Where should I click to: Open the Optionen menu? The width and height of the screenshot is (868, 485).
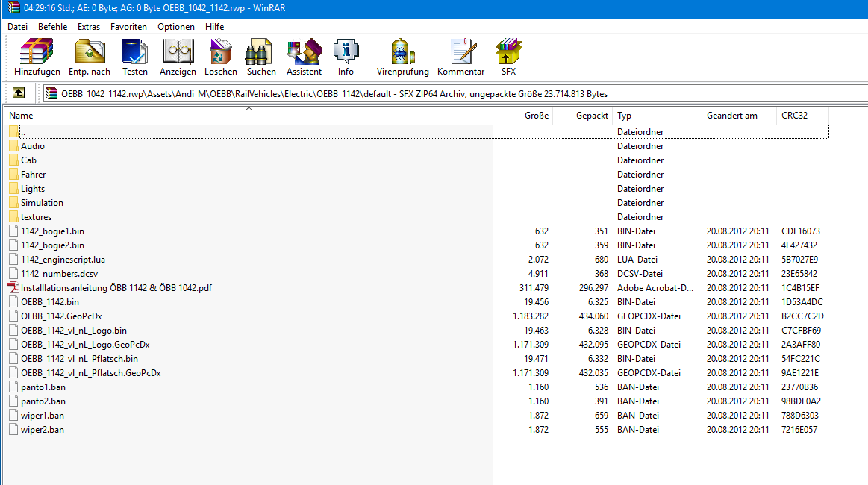[x=176, y=27]
